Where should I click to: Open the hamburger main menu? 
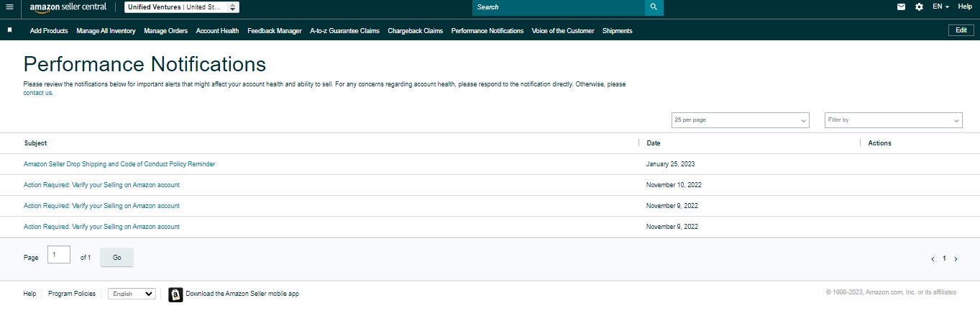9,6
